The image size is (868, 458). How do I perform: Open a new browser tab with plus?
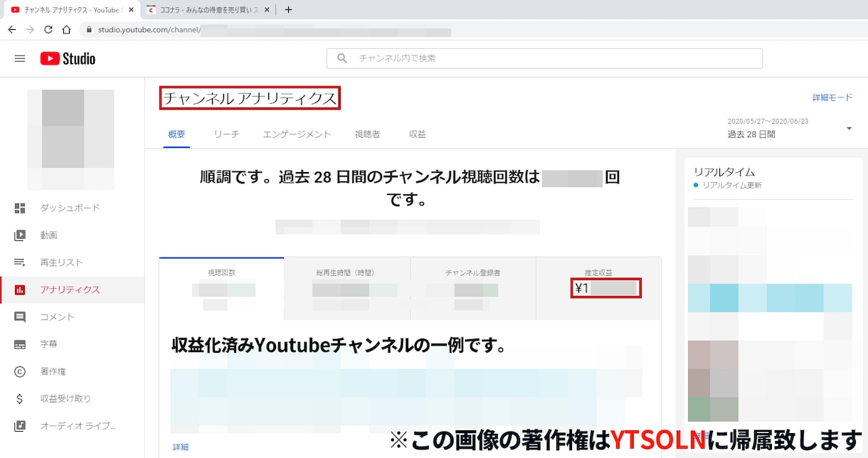(288, 10)
